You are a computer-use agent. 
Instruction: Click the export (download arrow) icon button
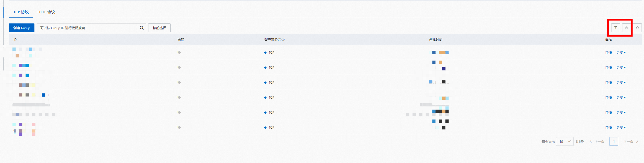[x=626, y=28]
